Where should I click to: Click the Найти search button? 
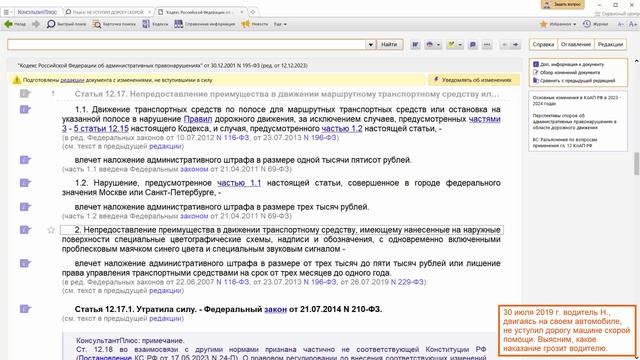click(x=389, y=44)
